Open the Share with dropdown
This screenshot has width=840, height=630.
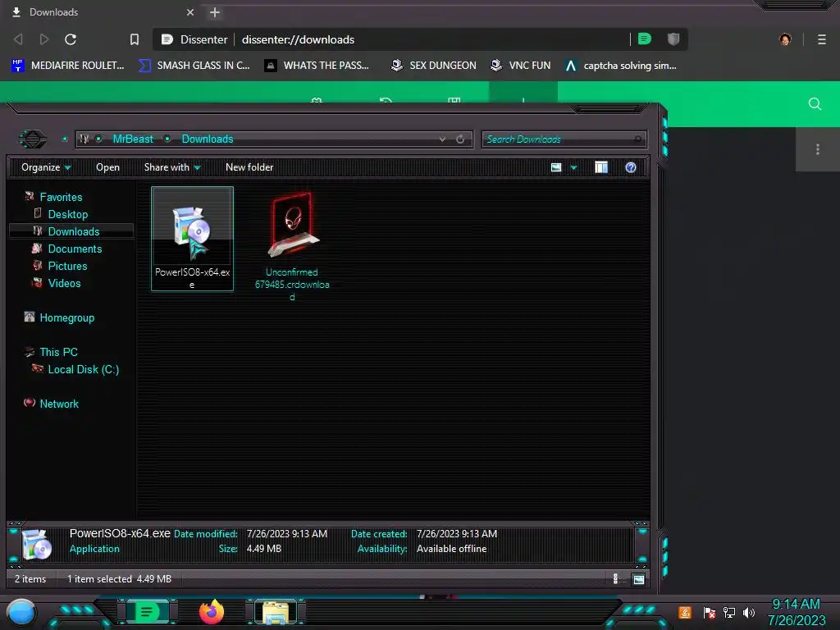coord(172,167)
